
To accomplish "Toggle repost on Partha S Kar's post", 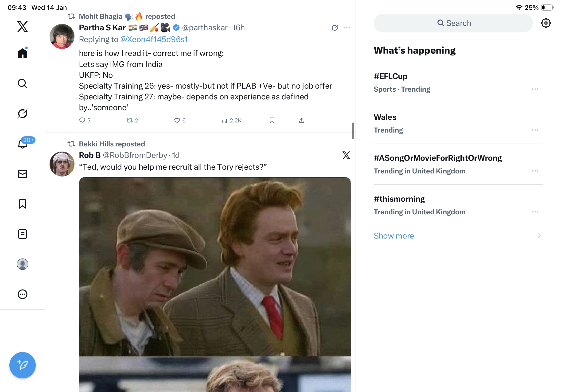I will click(x=129, y=120).
